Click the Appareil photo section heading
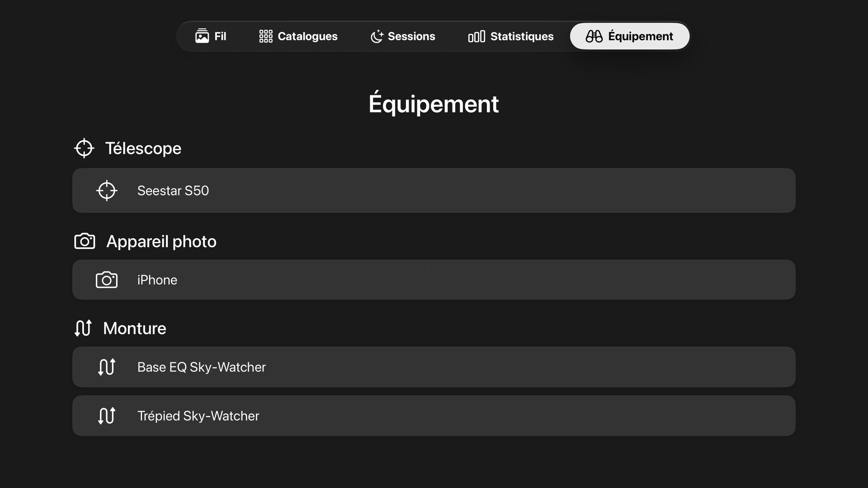The height and width of the screenshot is (488, 868). 161,241
